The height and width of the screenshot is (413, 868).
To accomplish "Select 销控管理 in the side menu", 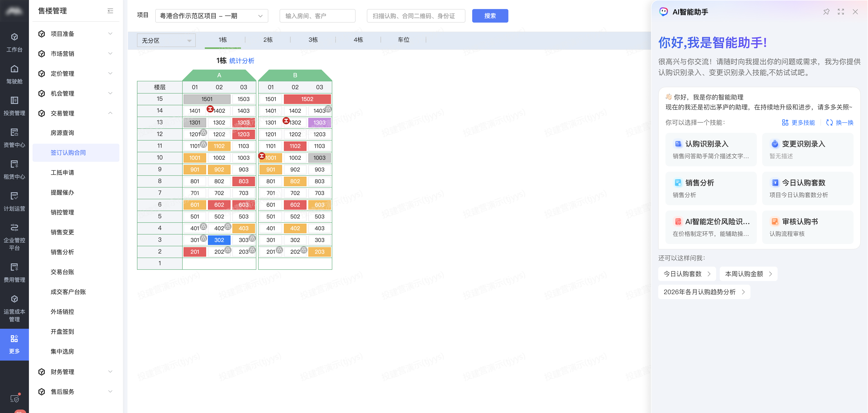I will [62, 212].
